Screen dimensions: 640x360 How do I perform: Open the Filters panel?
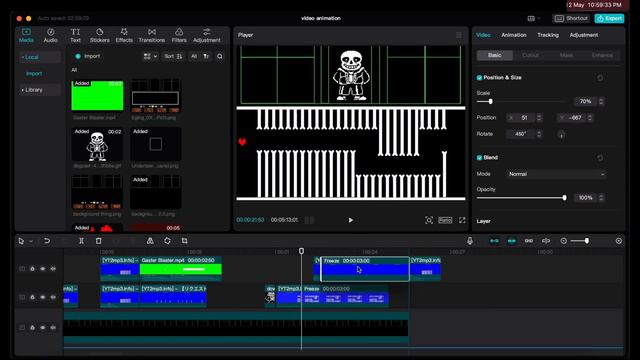[x=179, y=36]
